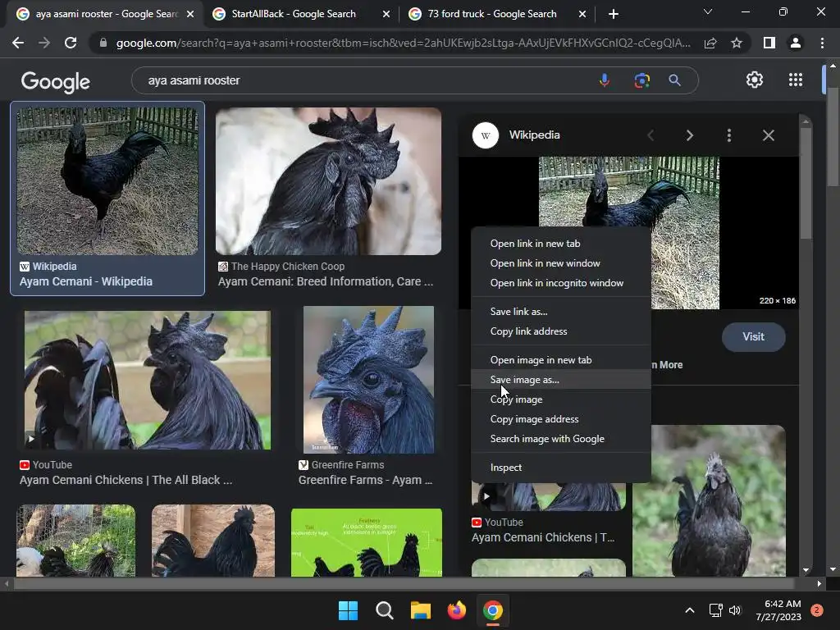Screen dimensions: 840x630
Task: Start voice search with the microphone
Action: point(605,80)
